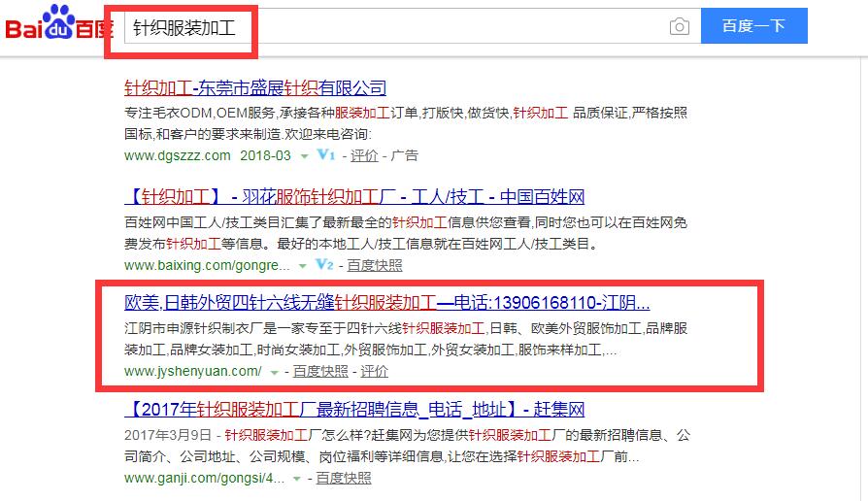The width and height of the screenshot is (868, 501).
Task: Click 百度快照 under the jyshenyuan.com result
Action: (x=319, y=372)
